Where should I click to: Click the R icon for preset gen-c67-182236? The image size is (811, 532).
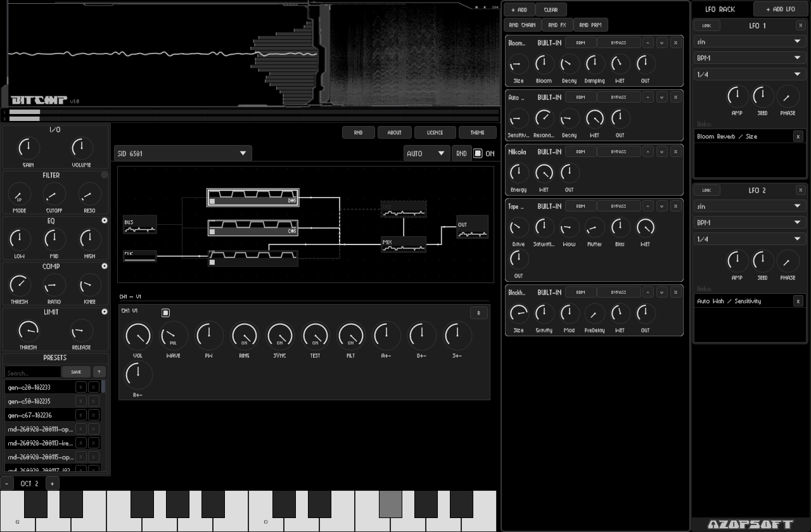click(81, 415)
